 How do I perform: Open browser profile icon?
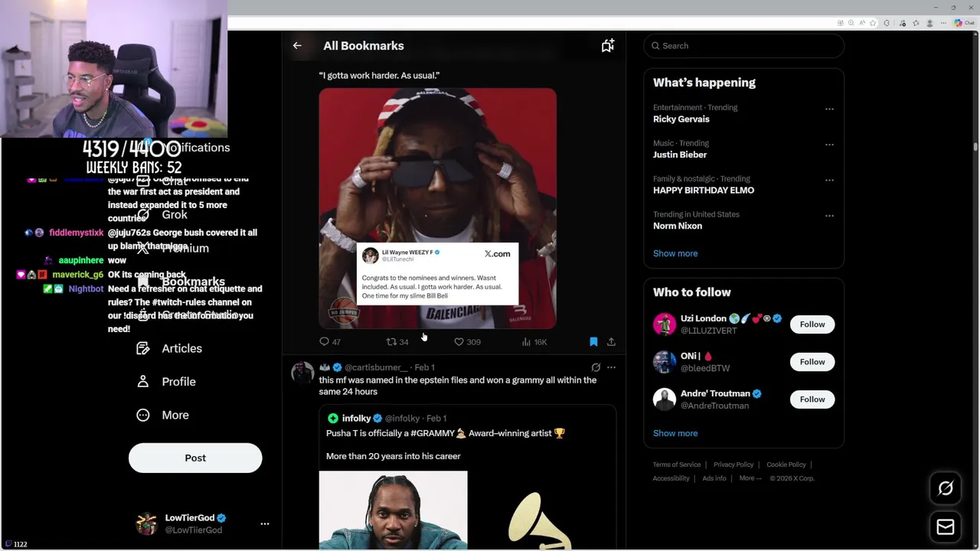[930, 23]
